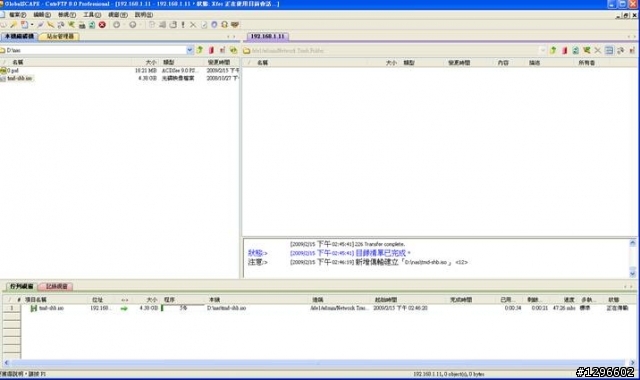640x380 pixels.
Task: Click the red stop transfer icon
Action: 102,25
